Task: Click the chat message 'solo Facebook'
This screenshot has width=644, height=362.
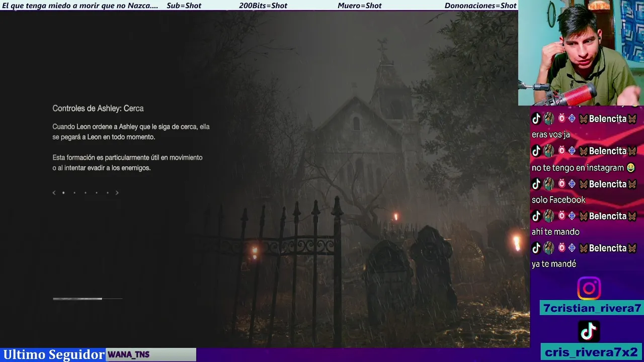Action: 558,200
